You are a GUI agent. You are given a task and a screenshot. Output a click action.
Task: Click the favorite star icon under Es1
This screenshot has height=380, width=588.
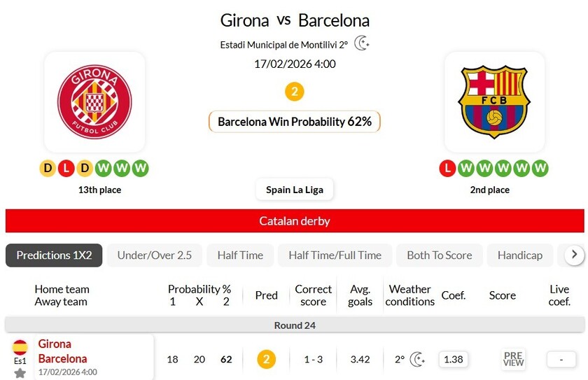pos(20,373)
